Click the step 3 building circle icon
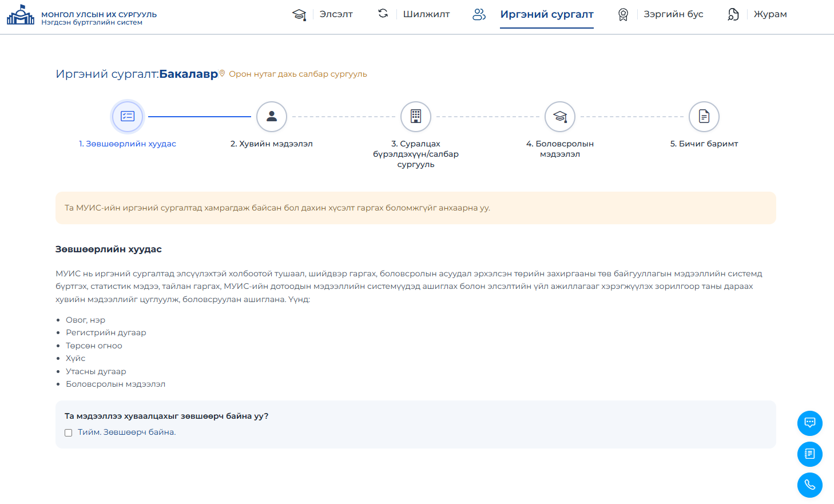Image resolution: width=834 pixels, height=504 pixels. point(416,117)
